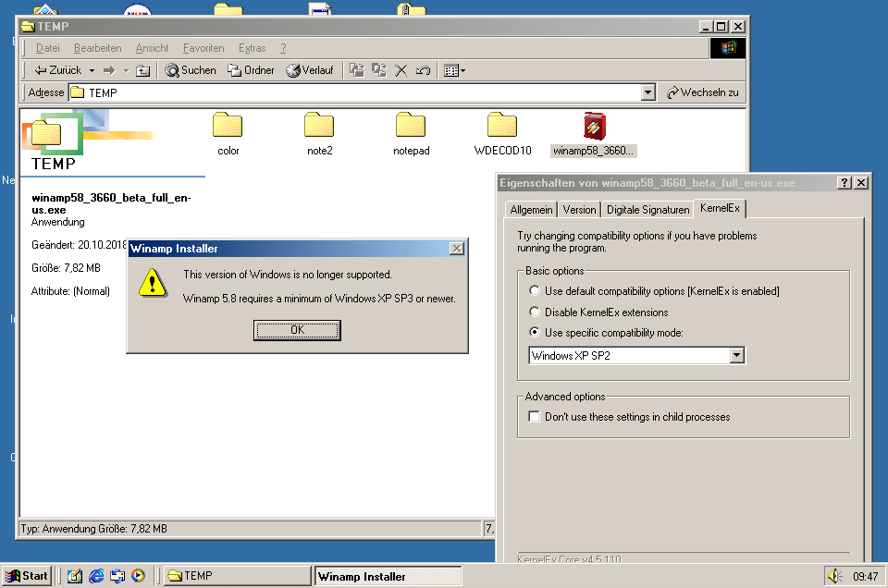Click the ? help button in properties dialog
The height and width of the screenshot is (588, 888).
(x=844, y=182)
